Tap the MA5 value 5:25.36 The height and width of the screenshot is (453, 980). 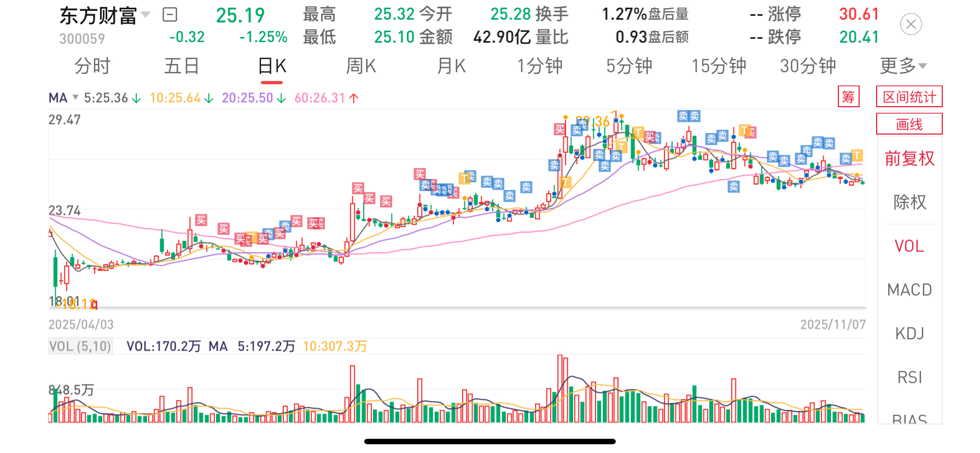(106, 98)
